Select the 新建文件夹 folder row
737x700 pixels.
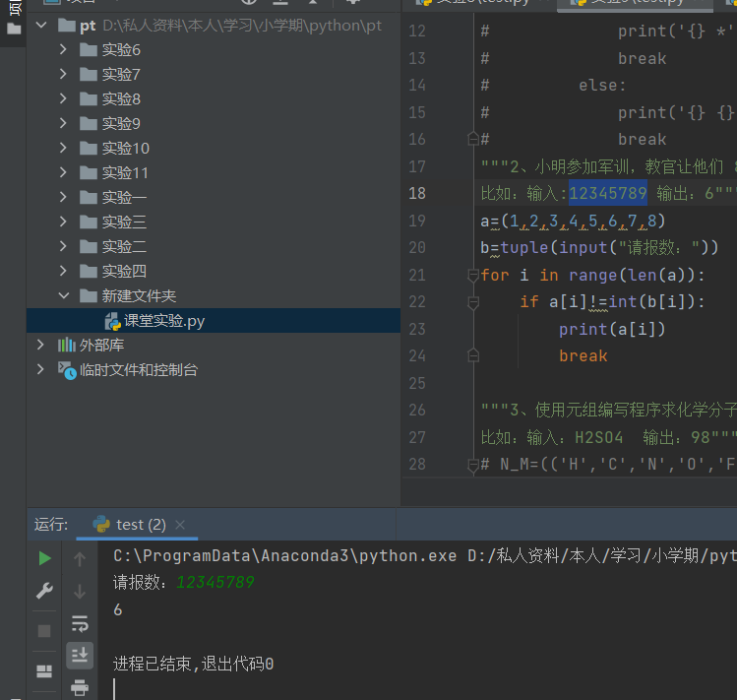pos(214,296)
